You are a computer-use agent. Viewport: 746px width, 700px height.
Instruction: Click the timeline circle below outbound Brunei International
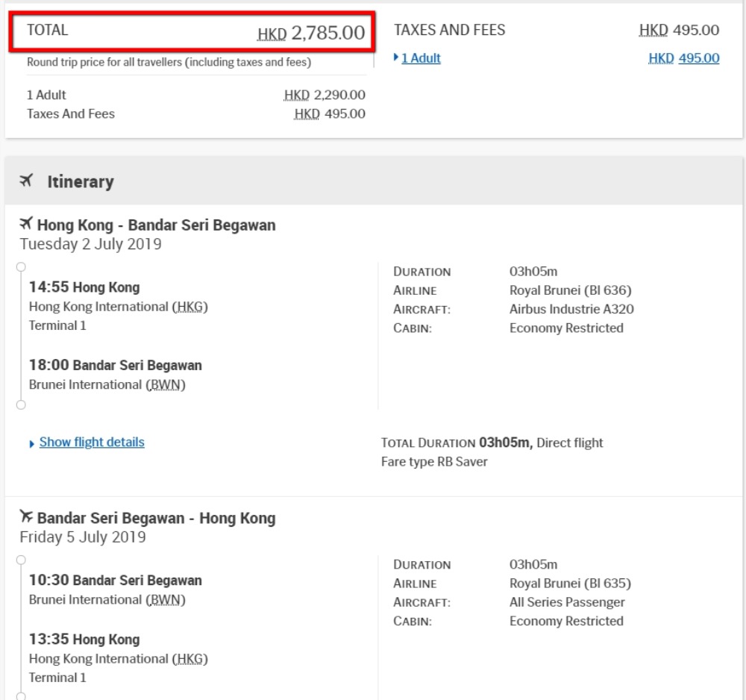21,404
